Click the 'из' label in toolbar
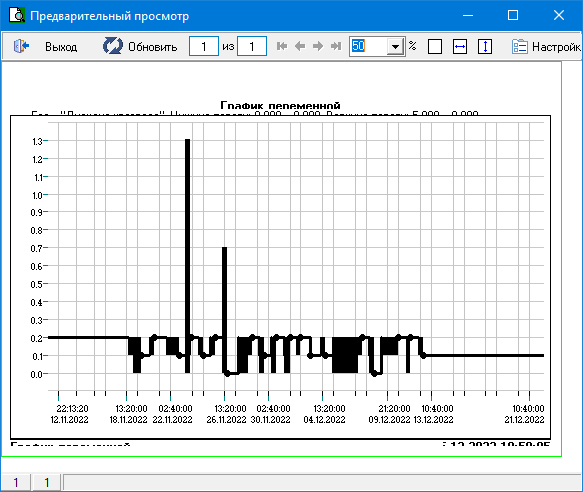583x492 pixels. click(228, 46)
